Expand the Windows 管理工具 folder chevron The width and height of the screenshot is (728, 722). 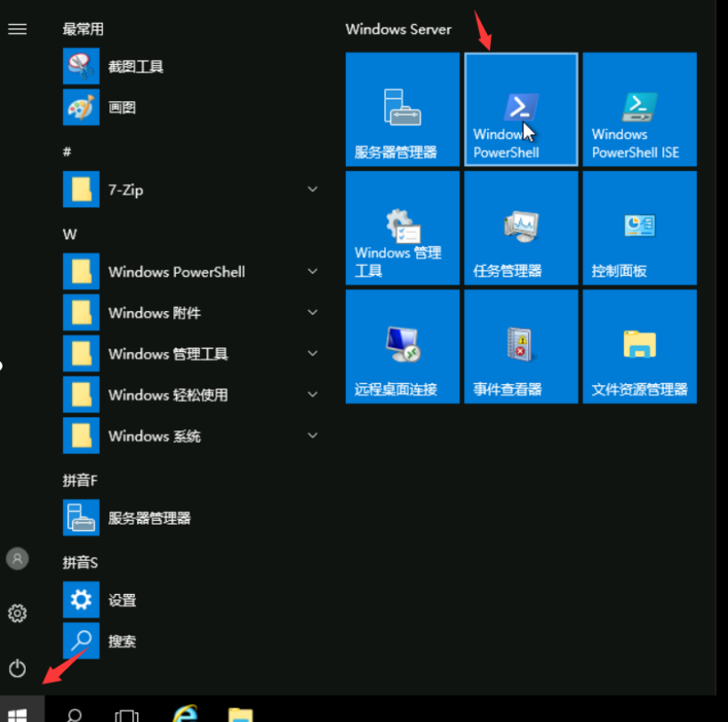coord(313,353)
